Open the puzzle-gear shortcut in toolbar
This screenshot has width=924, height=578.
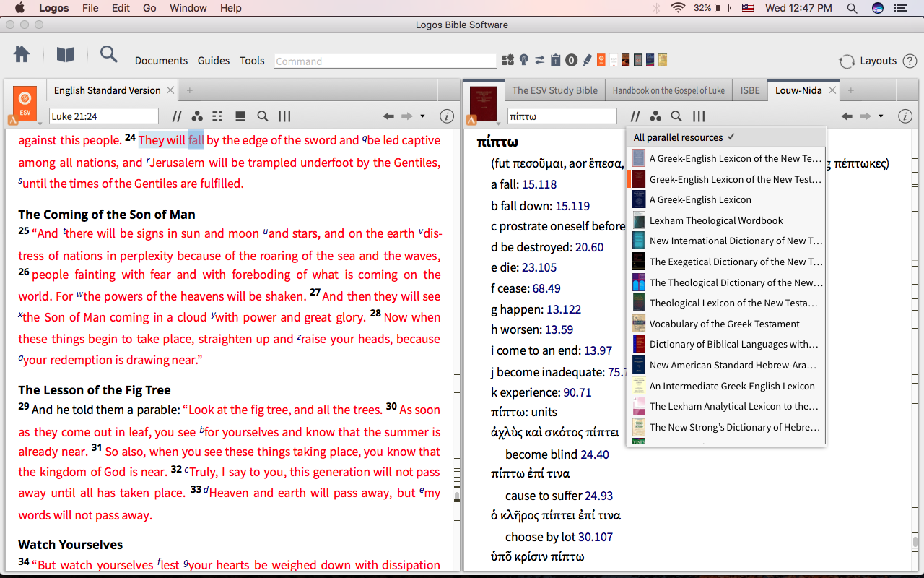[x=508, y=61]
